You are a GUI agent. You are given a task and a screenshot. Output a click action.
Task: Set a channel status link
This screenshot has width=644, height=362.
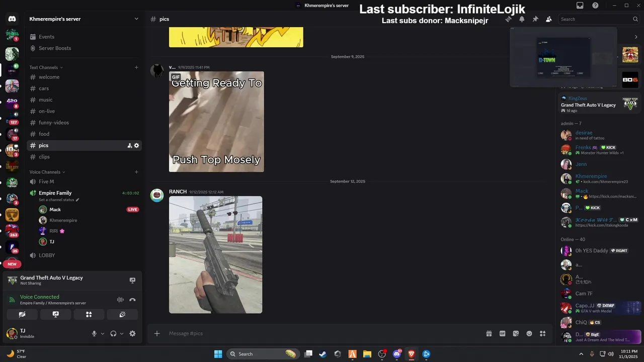point(59,200)
